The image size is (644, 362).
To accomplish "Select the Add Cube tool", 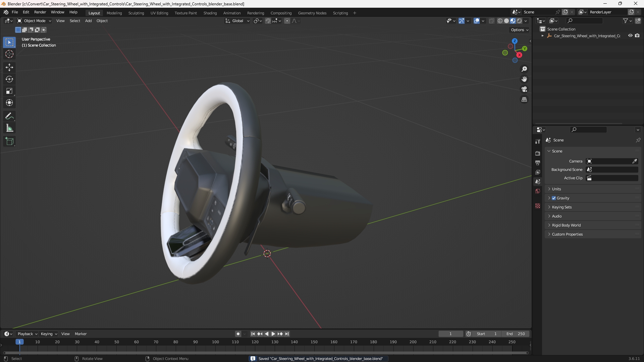I will coord(9,141).
